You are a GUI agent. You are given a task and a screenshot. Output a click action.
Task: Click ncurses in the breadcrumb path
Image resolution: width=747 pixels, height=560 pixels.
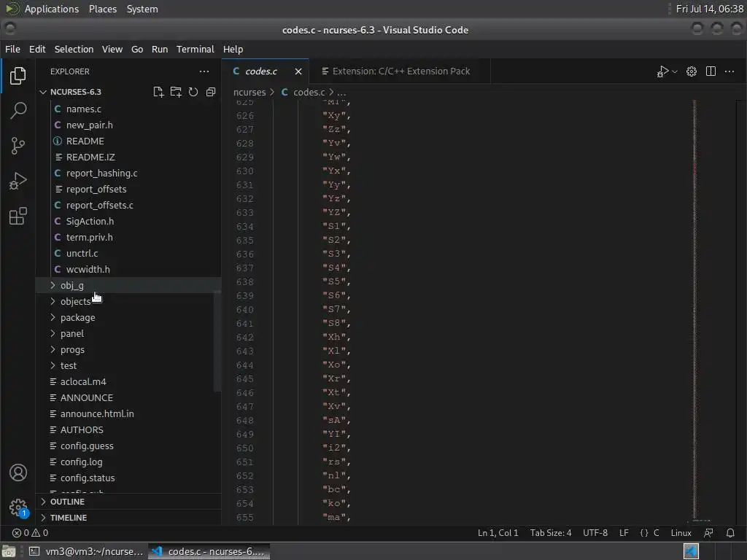pos(249,93)
